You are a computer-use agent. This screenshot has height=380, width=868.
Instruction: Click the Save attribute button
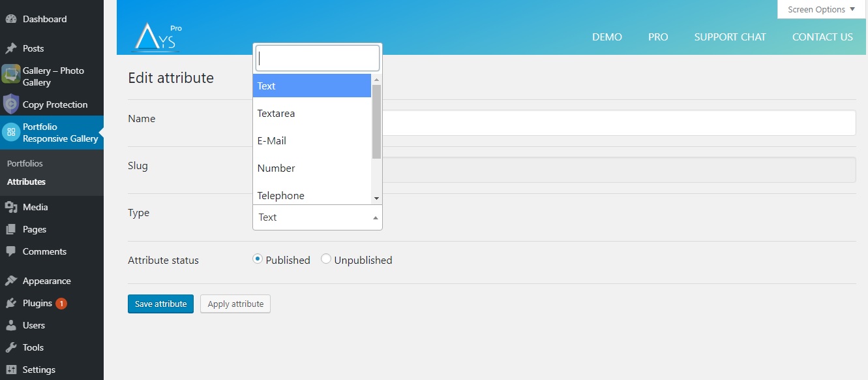pyautogui.click(x=160, y=304)
